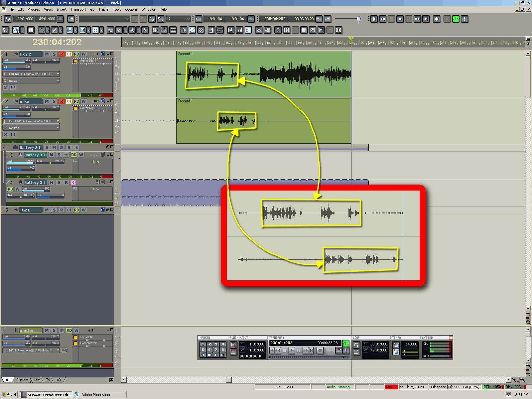Toggle the green audio engine button
This screenshot has height=399, width=532.
click(x=456, y=19)
